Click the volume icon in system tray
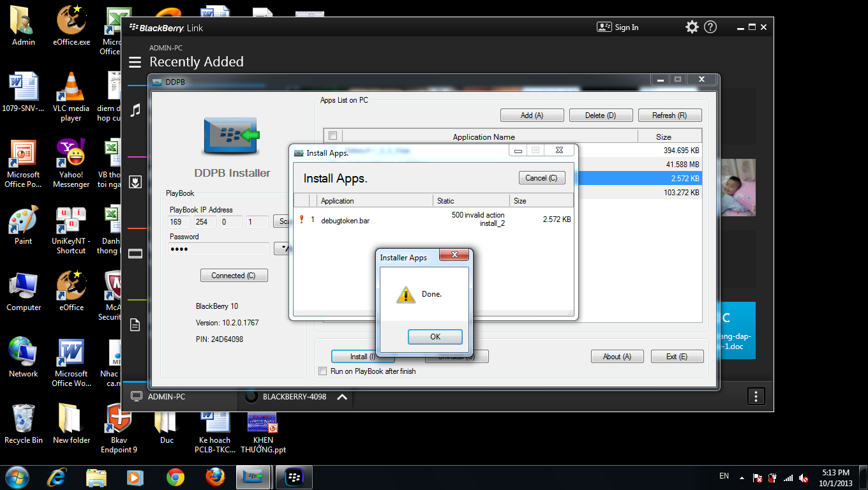 (x=804, y=478)
